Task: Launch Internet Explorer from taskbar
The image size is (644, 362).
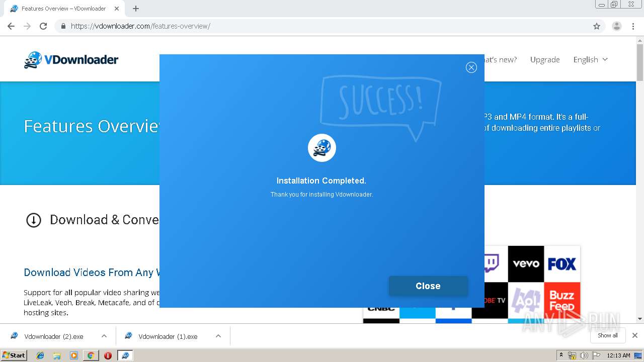Action: [40, 355]
